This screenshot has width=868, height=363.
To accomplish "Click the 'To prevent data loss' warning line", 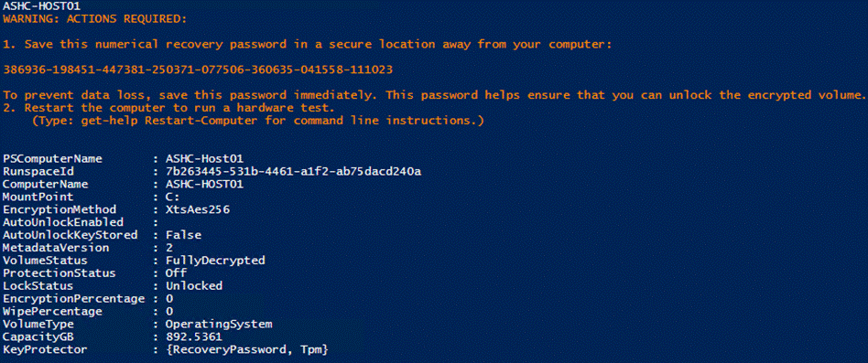I will click(x=434, y=95).
